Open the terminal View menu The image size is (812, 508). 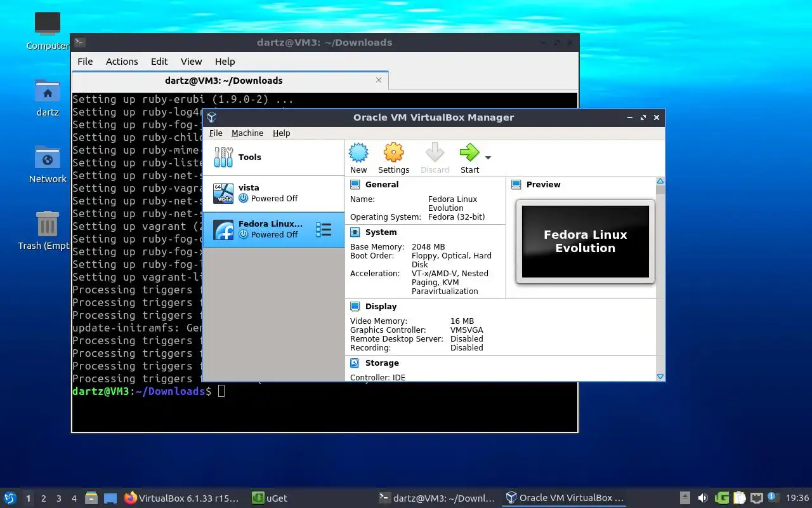point(191,62)
